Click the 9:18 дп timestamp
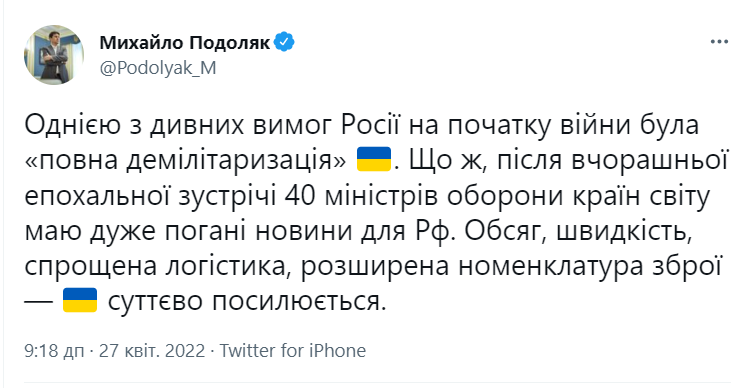751x388 pixels. coord(53,351)
